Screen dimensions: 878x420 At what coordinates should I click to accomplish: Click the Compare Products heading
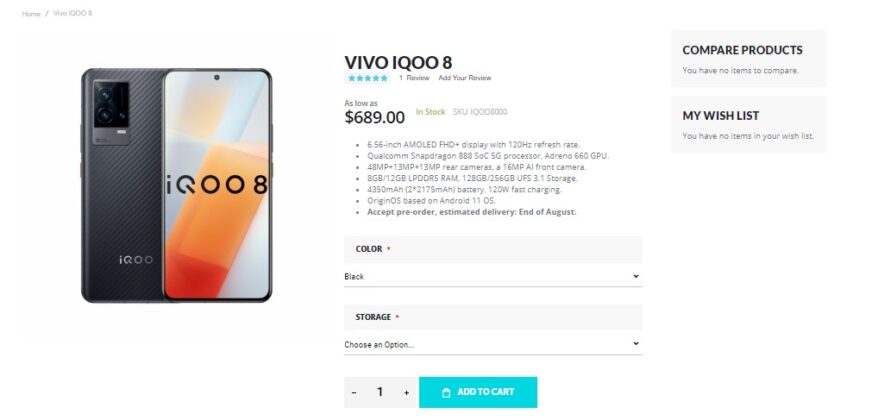[742, 50]
